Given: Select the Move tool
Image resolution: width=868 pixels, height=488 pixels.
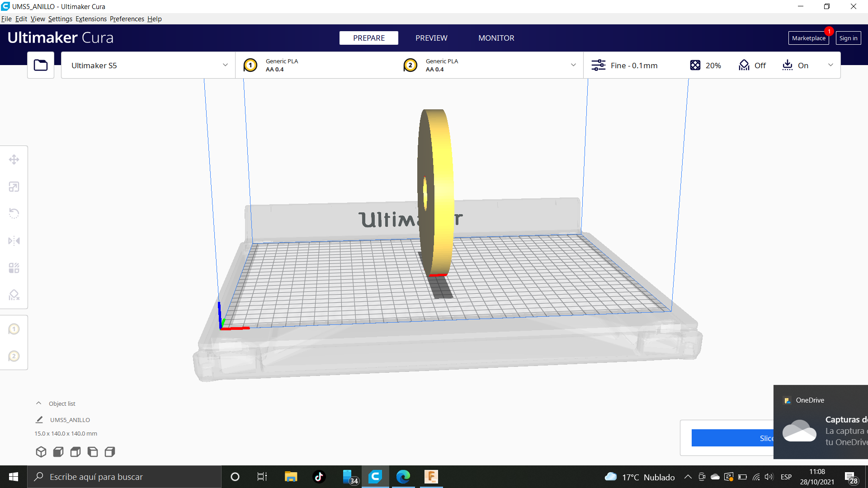Looking at the screenshot, I should [14, 160].
